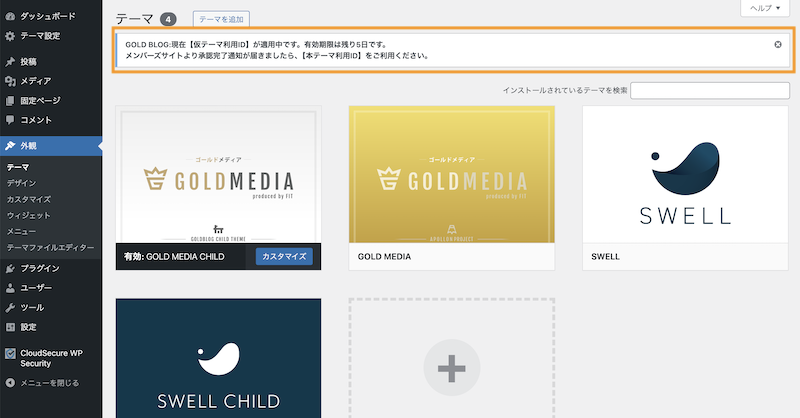Click the コメント speech bubble icon
This screenshot has width=800, height=418.
pyautogui.click(x=10, y=120)
